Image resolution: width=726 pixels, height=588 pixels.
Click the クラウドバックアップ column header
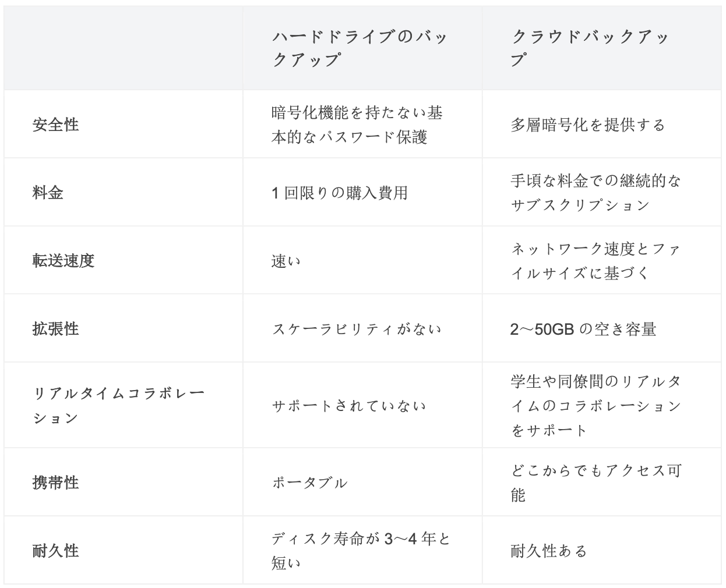point(590,48)
